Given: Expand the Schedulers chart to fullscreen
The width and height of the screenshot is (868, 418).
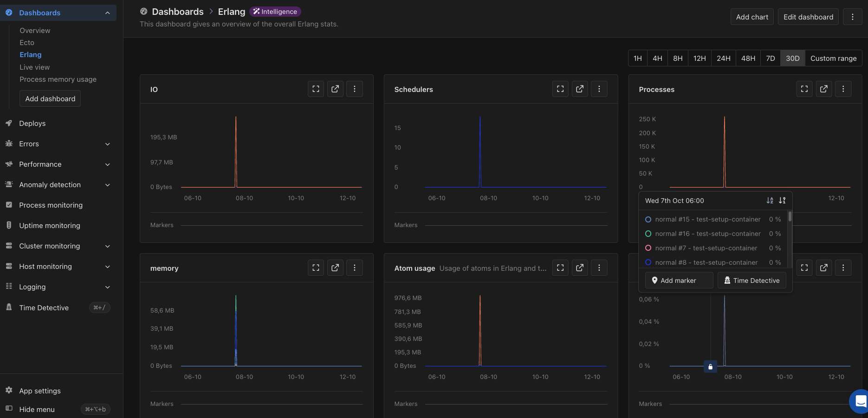Looking at the screenshot, I should point(560,89).
